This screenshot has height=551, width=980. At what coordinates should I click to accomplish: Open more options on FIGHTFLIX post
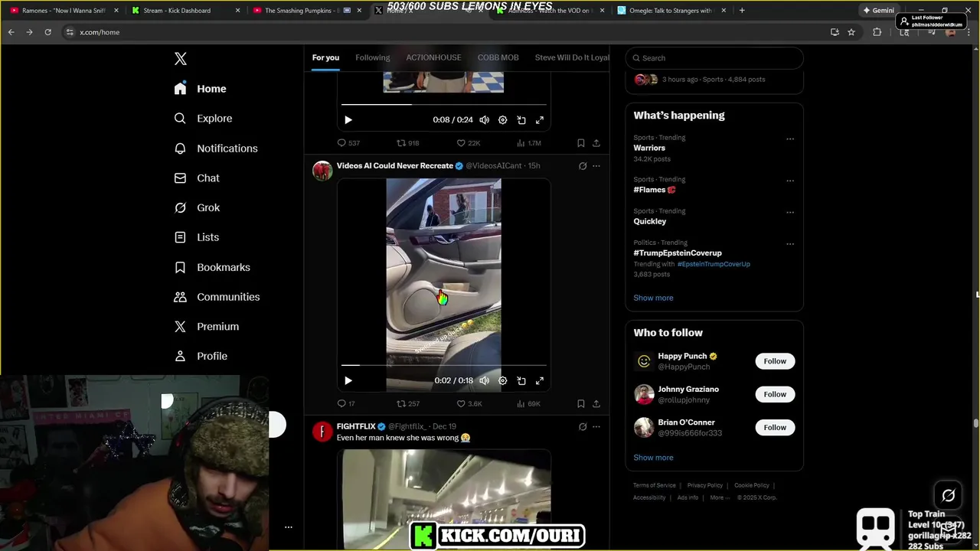pos(596,426)
